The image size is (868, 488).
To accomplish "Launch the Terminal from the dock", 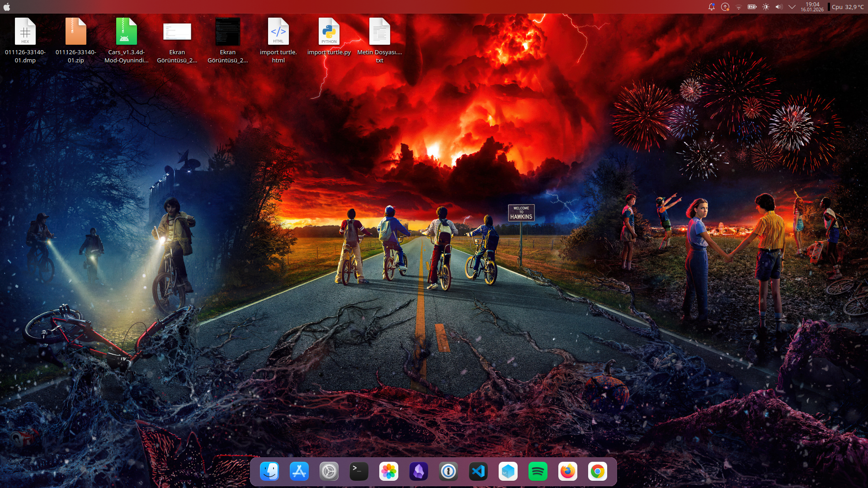I will coord(359,472).
